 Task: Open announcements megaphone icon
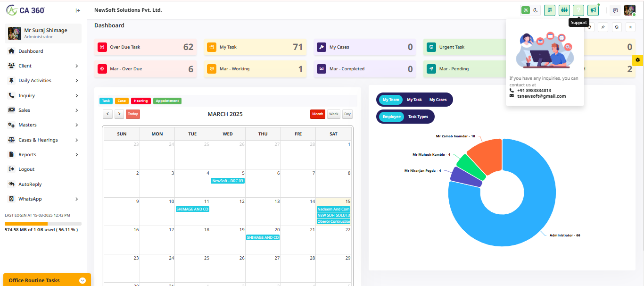[x=593, y=10]
